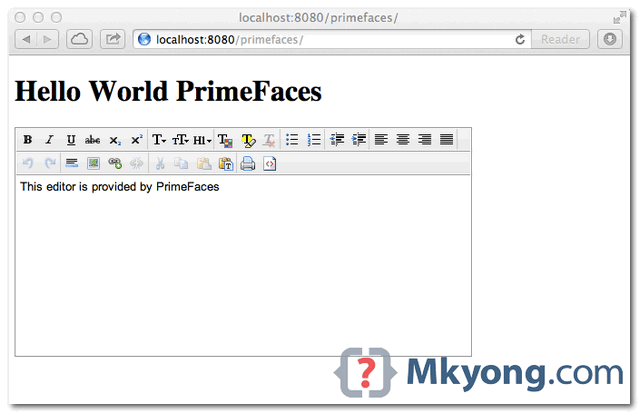This screenshot has width=640, height=414.
Task: Open the downloads button
Action: 610,40
